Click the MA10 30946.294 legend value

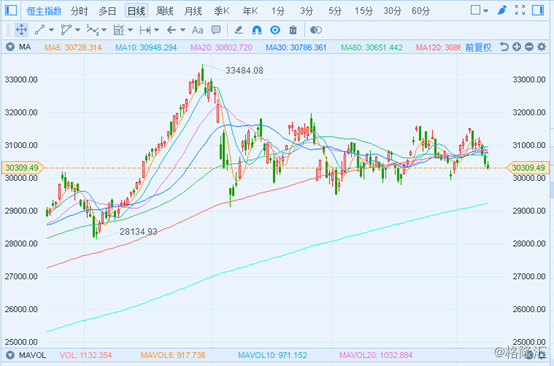pyautogui.click(x=146, y=47)
